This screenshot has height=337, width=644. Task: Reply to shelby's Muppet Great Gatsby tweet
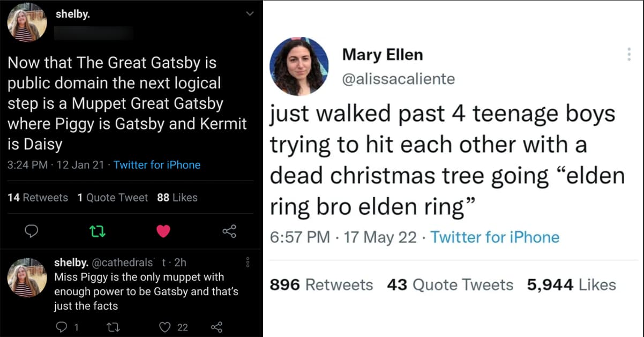click(32, 231)
